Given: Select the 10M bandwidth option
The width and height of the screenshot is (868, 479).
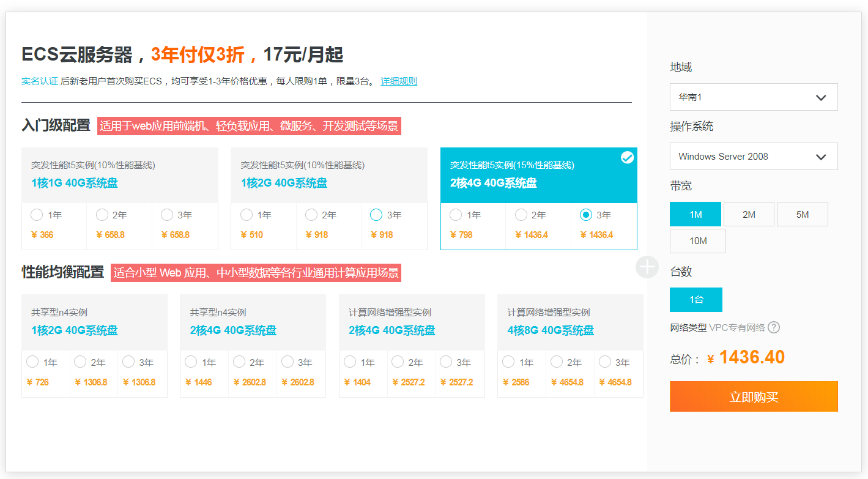Looking at the screenshot, I should 698,241.
